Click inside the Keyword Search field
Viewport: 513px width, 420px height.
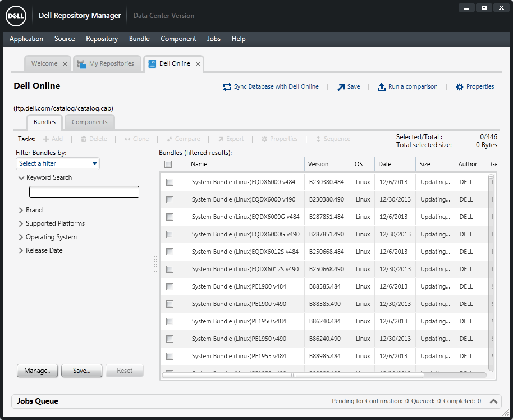pyautogui.click(x=84, y=191)
